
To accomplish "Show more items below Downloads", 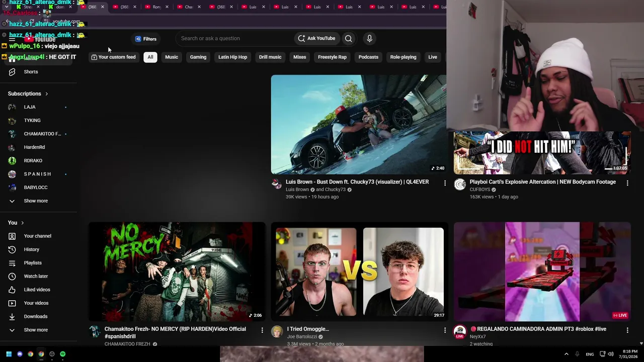I will tap(39, 330).
